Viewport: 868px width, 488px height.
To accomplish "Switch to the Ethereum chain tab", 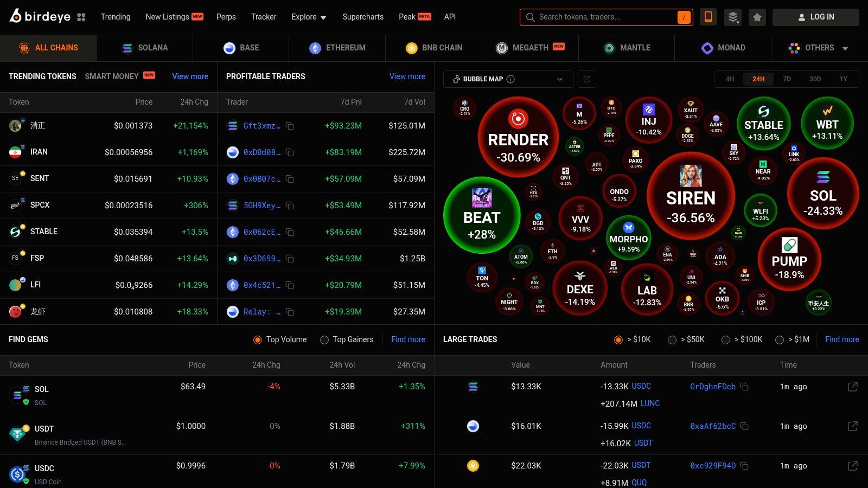I will click(x=337, y=48).
